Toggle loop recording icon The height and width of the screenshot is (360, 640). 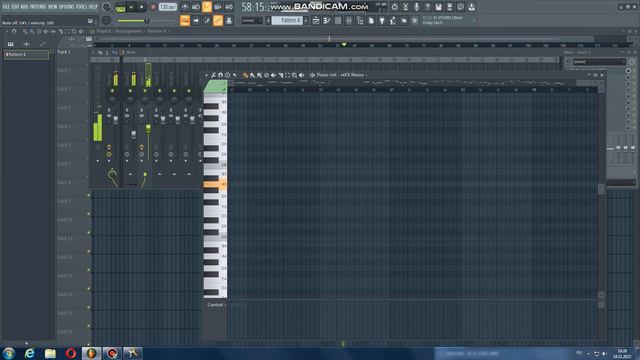pyautogui.click(x=229, y=7)
